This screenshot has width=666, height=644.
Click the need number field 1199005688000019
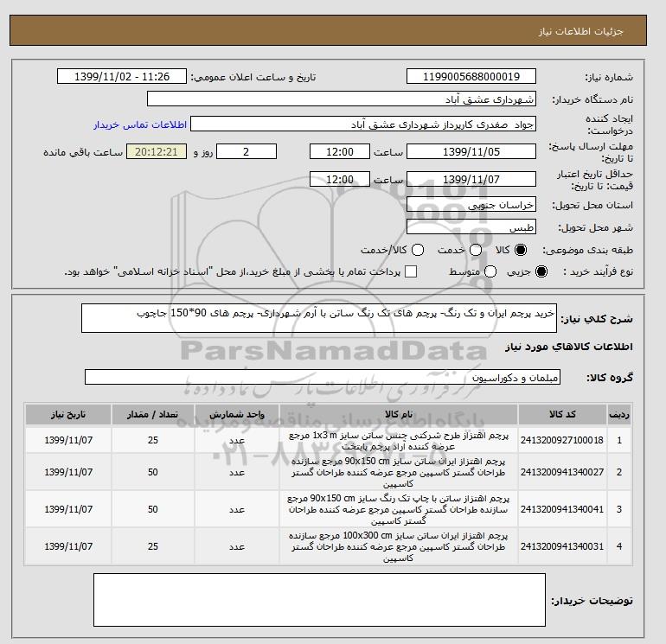point(471,77)
